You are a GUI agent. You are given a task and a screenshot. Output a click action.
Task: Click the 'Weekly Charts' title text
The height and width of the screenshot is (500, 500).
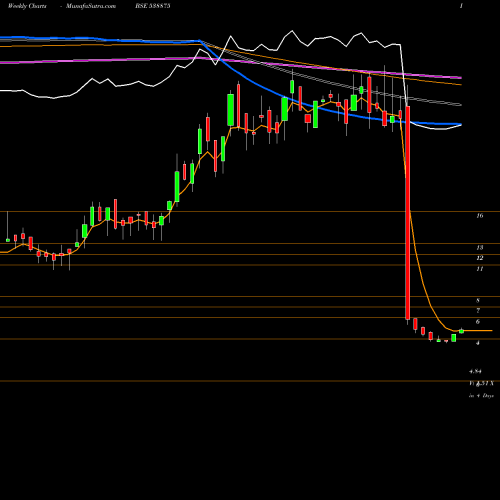pos(27,6)
